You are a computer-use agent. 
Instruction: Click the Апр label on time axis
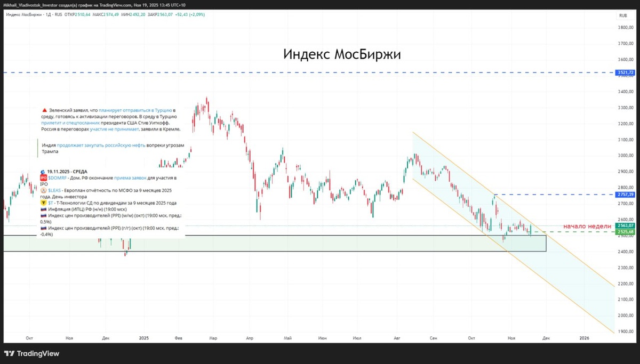250,338
